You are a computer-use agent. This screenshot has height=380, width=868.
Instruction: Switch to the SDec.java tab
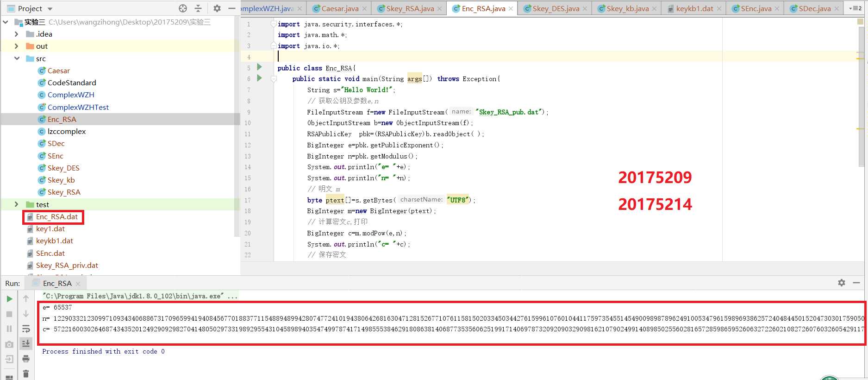point(815,8)
